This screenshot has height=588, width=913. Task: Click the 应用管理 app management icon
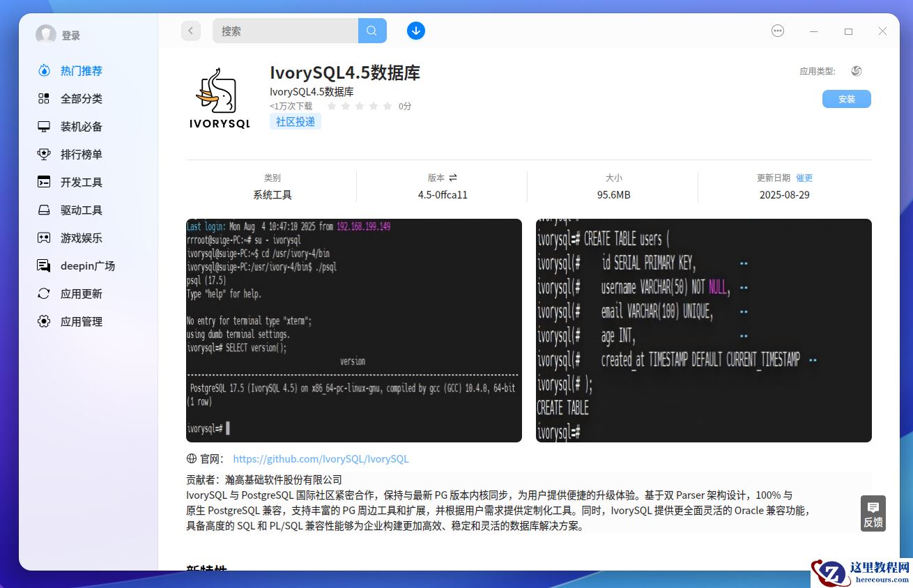[x=43, y=321]
